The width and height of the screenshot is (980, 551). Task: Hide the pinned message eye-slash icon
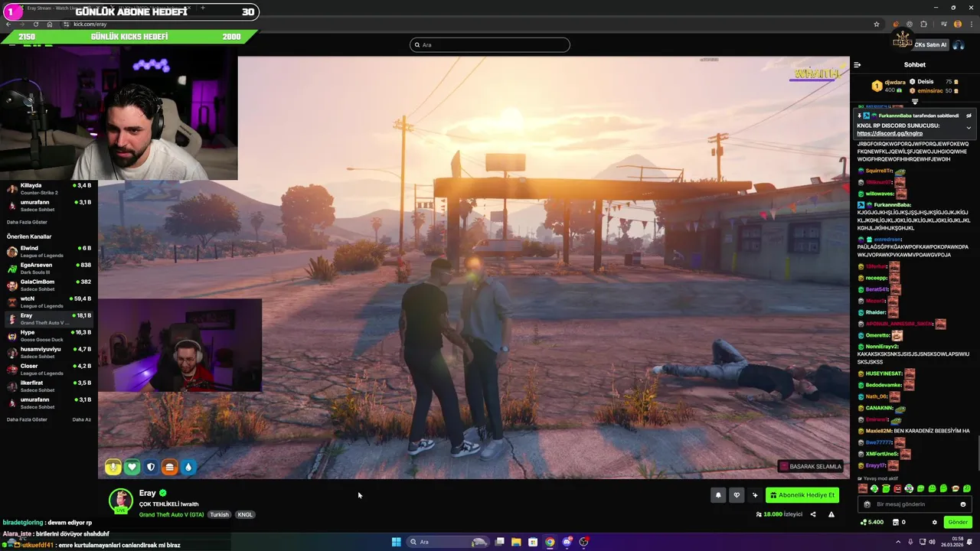click(968, 116)
